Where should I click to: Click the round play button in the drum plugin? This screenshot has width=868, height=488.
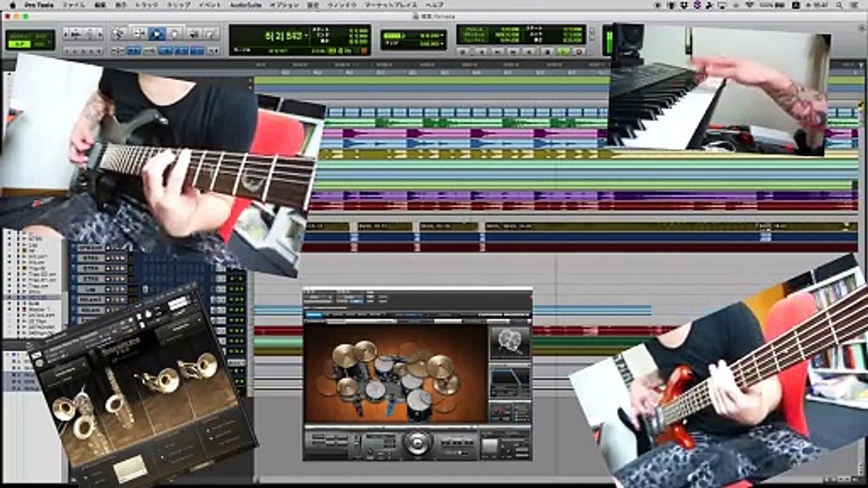416,443
